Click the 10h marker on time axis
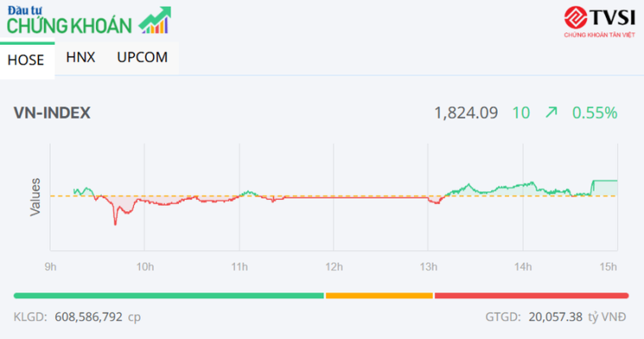 coord(145,268)
